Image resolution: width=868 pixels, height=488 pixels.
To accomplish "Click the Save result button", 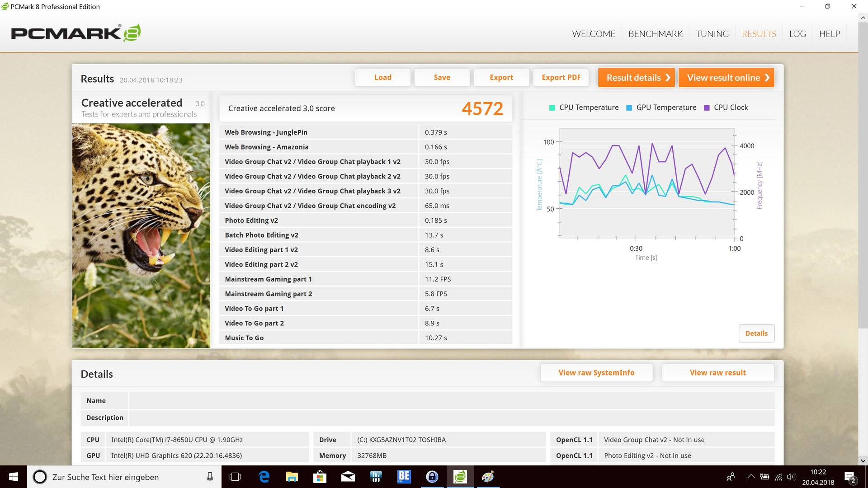I will 442,77.
